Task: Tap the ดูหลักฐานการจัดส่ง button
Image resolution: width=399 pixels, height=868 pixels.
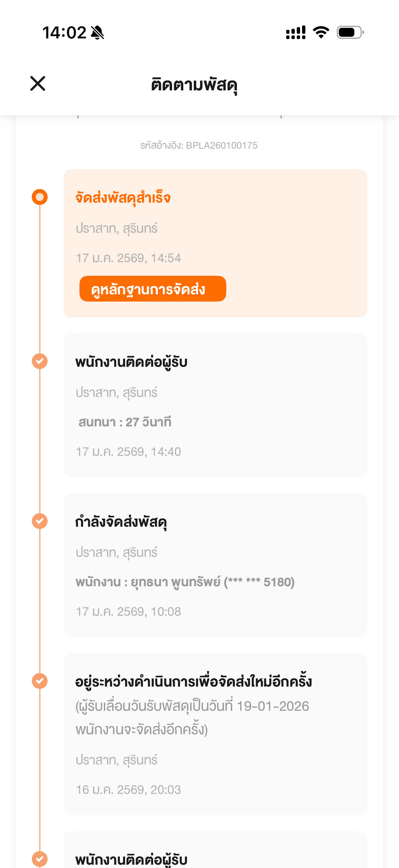Action: (x=153, y=289)
